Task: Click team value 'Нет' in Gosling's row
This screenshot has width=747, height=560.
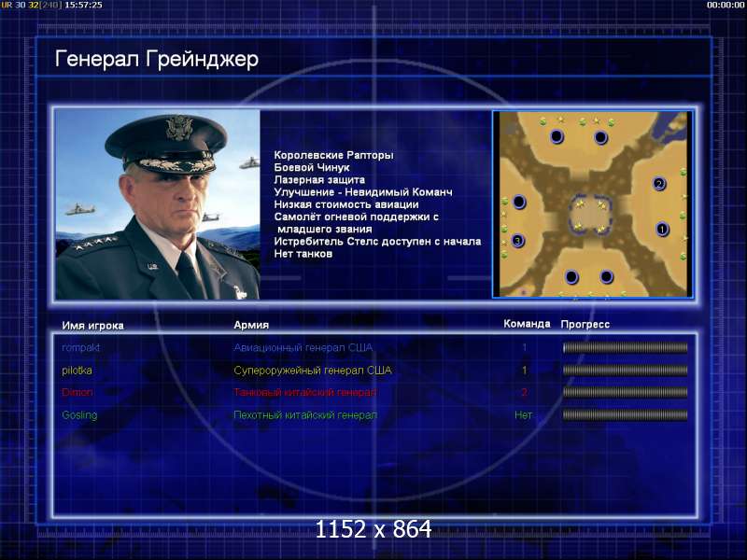Action: 523,414
